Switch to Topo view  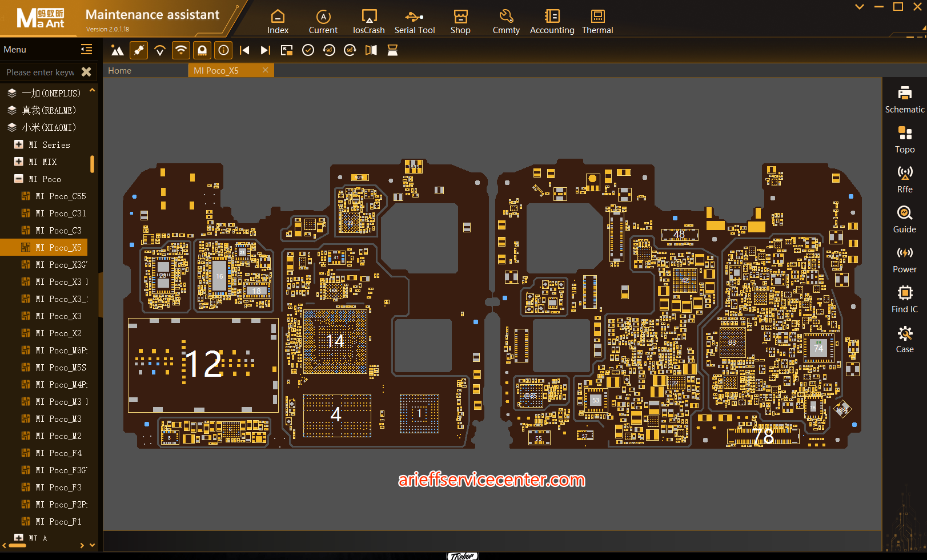[x=905, y=140]
